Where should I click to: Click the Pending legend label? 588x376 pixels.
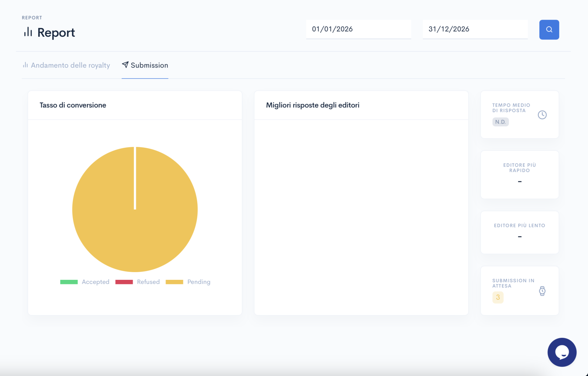199,282
